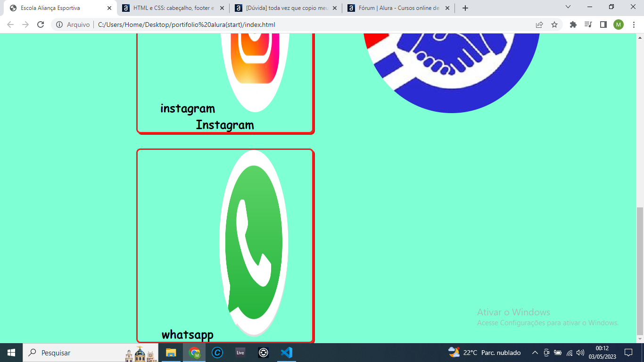Image resolution: width=644 pixels, height=362 pixels.
Task: Click the Chrome taskbar icon
Action: tap(194, 353)
